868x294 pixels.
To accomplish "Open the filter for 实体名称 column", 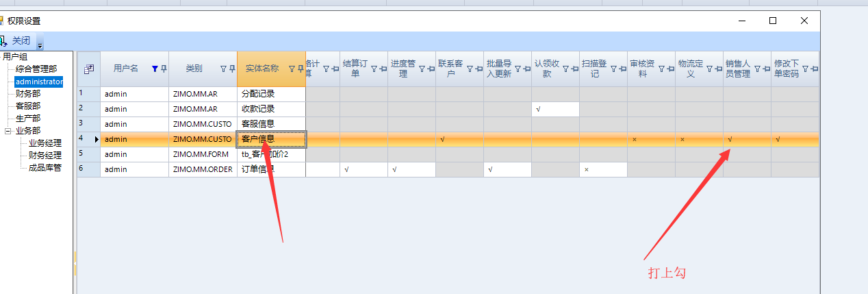I will coord(292,69).
